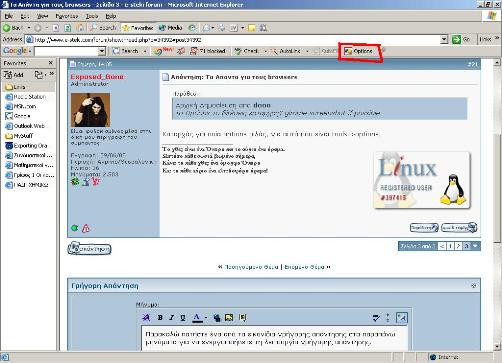Click the Options button in Google toolbar
This screenshot has height=363, width=502.
tap(358, 51)
